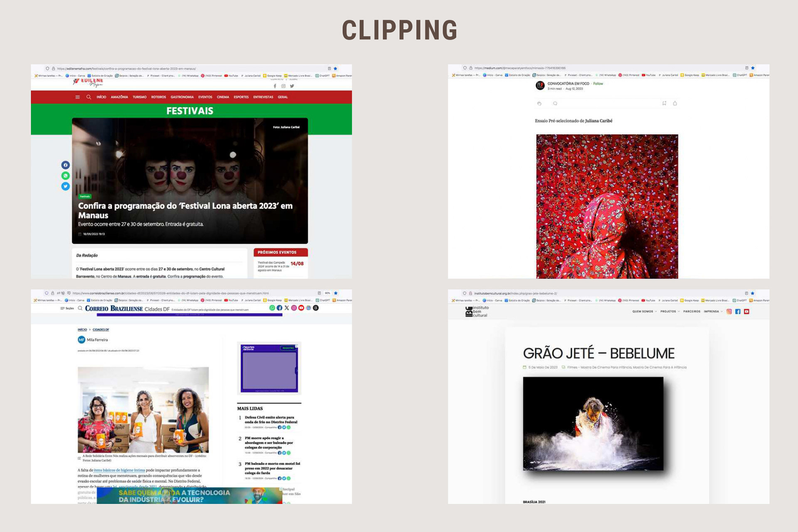Image resolution: width=798 pixels, height=532 pixels.
Task: Open the hamburger menu on Edilene Mafra site
Action: (x=77, y=97)
